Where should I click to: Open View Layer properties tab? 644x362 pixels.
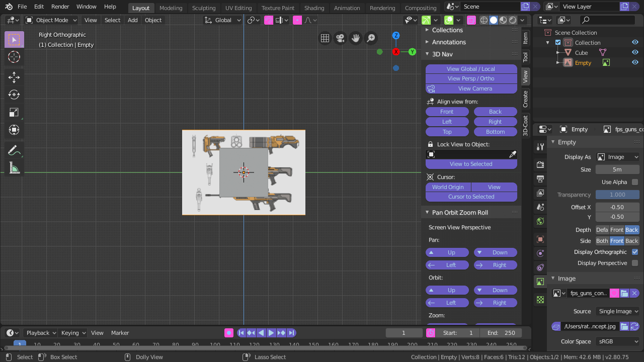540,193
